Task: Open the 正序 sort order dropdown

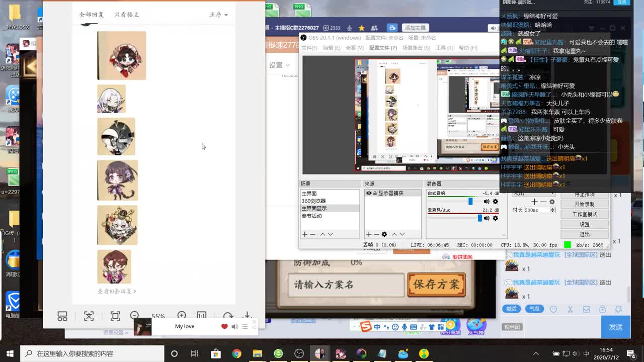Action: (x=218, y=15)
